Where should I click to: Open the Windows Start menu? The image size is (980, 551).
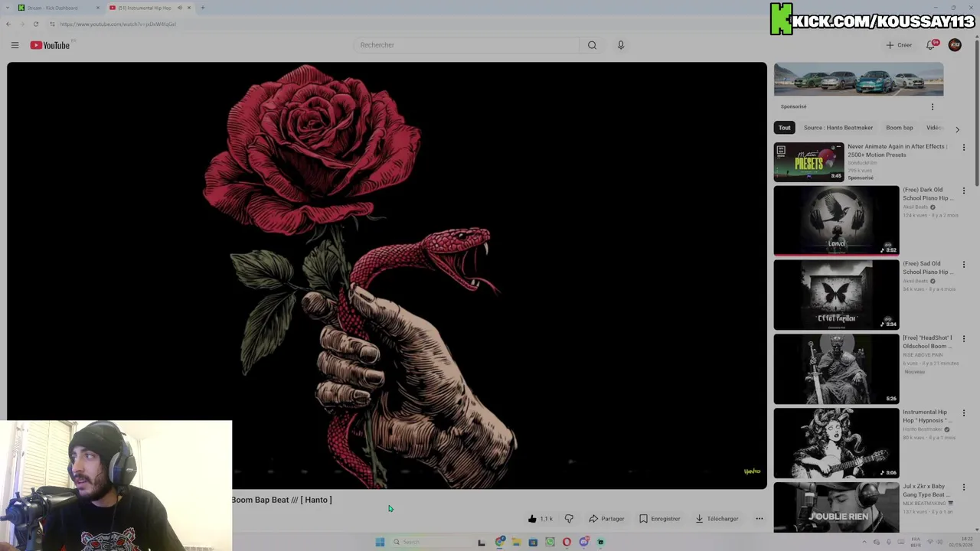pyautogui.click(x=380, y=542)
